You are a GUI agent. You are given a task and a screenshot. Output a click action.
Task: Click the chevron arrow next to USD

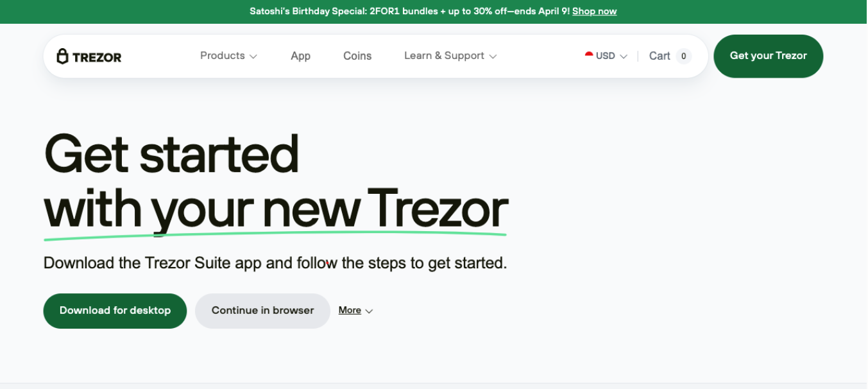pyautogui.click(x=624, y=56)
